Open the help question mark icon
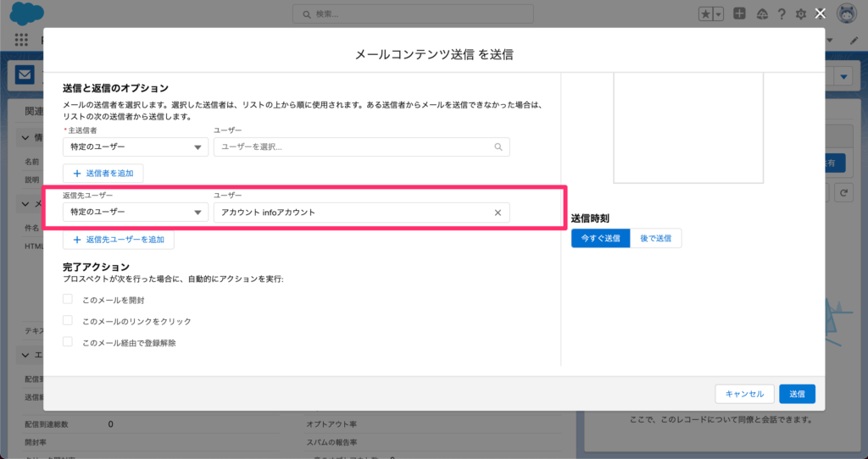868x459 pixels. (x=782, y=14)
